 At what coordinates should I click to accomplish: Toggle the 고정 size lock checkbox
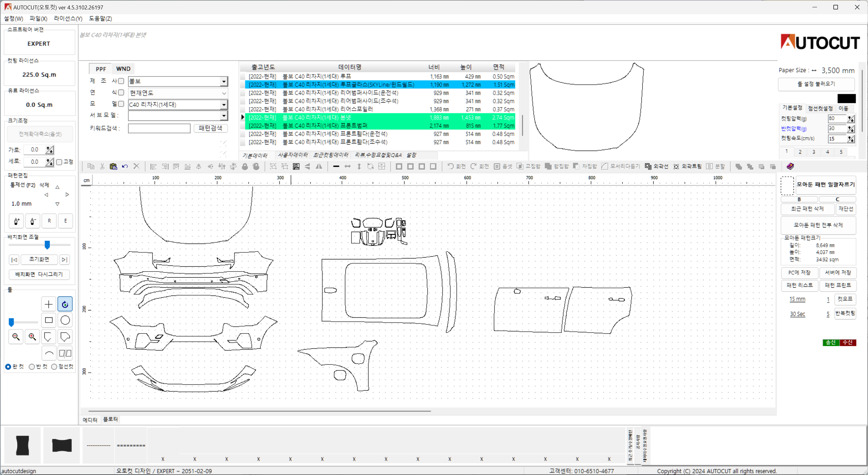click(x=59, y=162)
